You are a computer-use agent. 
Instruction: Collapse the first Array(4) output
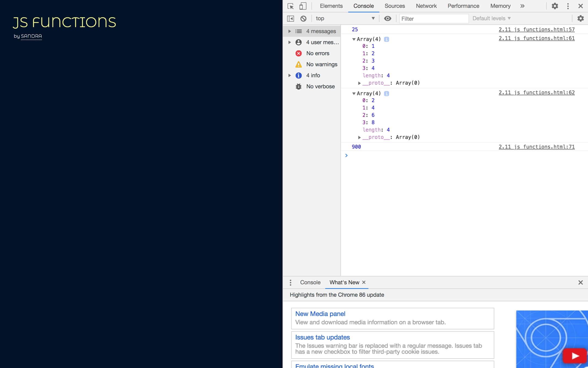(354, 39)
